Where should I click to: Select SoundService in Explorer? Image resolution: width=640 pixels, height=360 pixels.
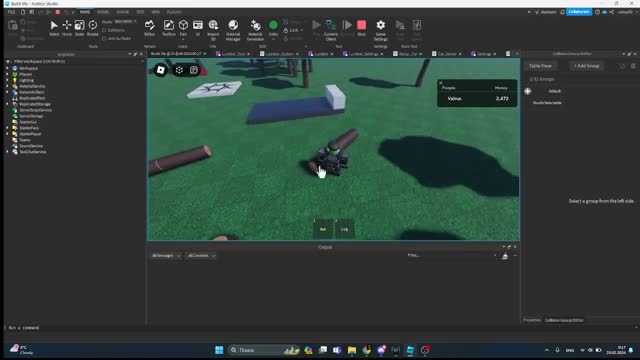[31, 146]
